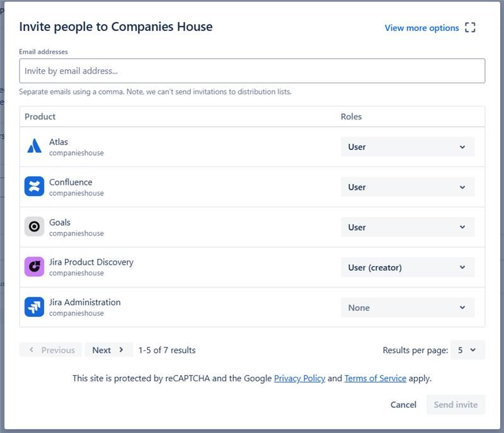
Task: Focus the email addresses input field
Action: point(252,71)
